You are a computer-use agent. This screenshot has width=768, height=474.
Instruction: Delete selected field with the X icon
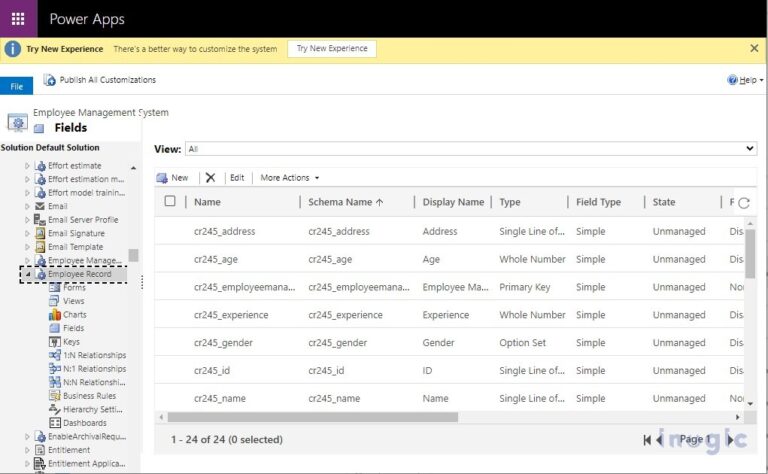coord(210,178)
